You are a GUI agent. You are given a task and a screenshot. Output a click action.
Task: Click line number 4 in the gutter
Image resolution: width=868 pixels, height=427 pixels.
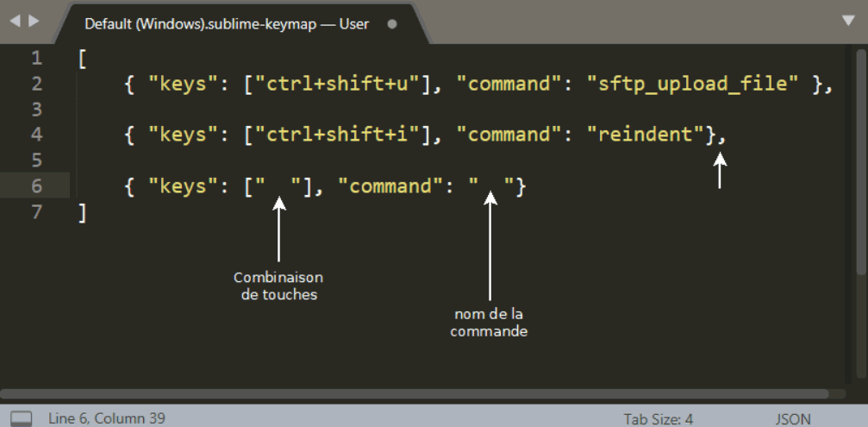tap(36, 135)
